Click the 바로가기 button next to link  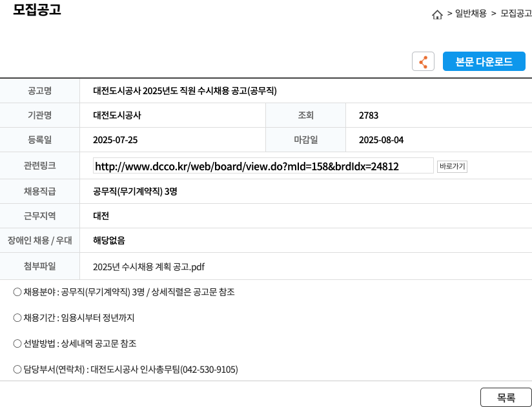[452, 166]
